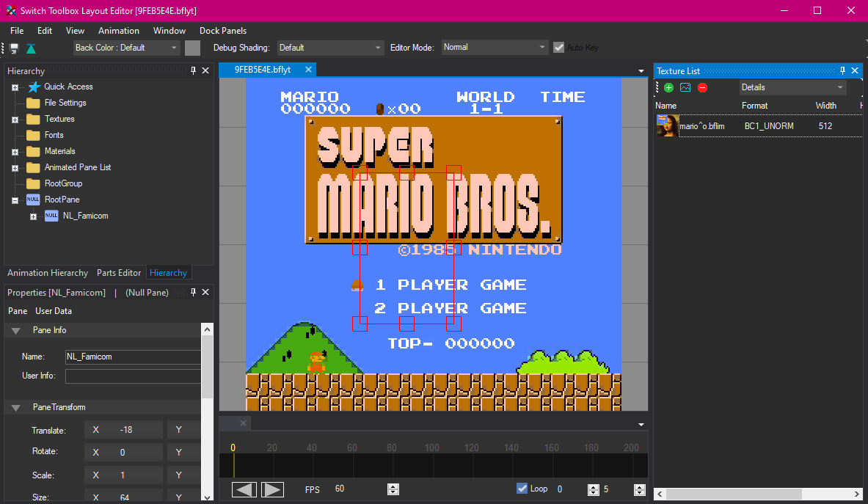Open the Back Color dropdown
This screenshot has height=504, width=868.
(127, 48)
